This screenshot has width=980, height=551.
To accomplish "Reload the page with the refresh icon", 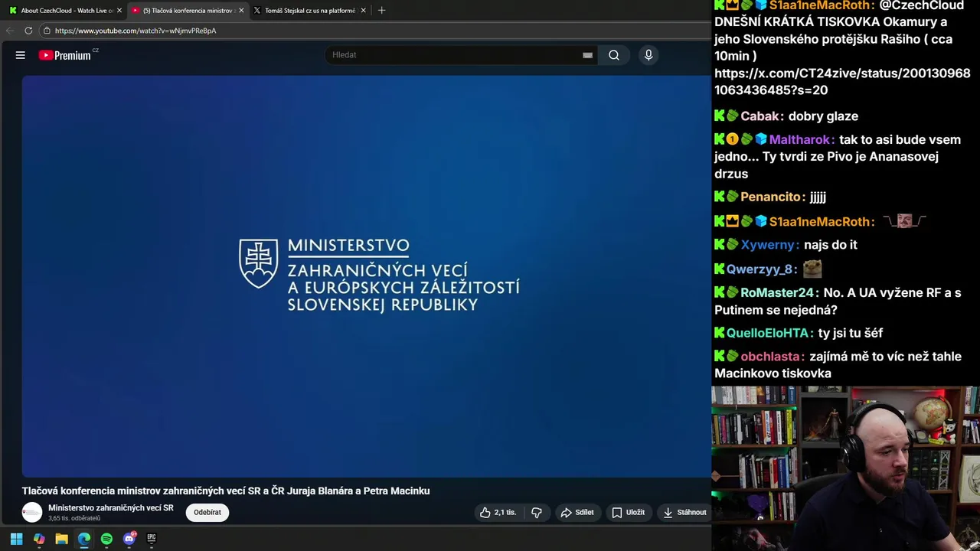I will (28, 31).
